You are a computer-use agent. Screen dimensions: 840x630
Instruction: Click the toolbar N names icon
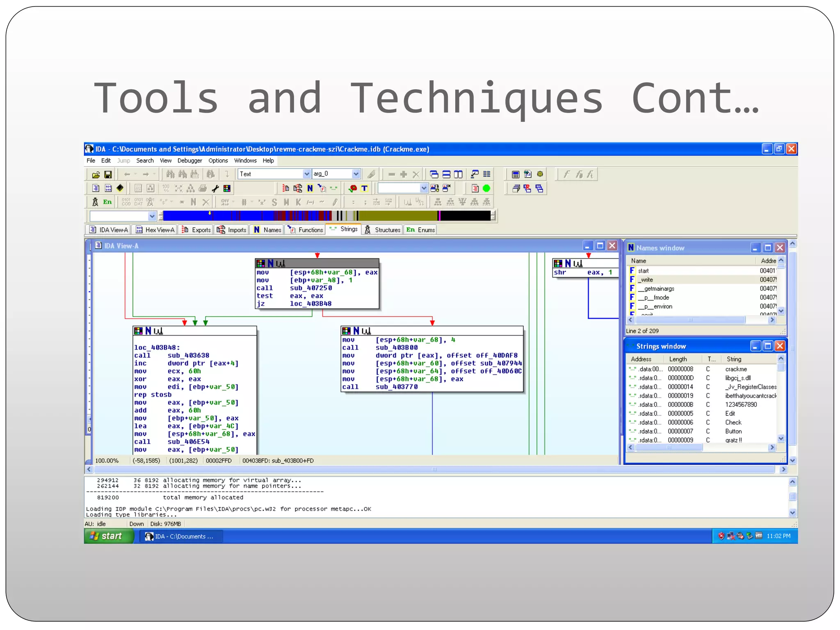click(x=310, y=188)
